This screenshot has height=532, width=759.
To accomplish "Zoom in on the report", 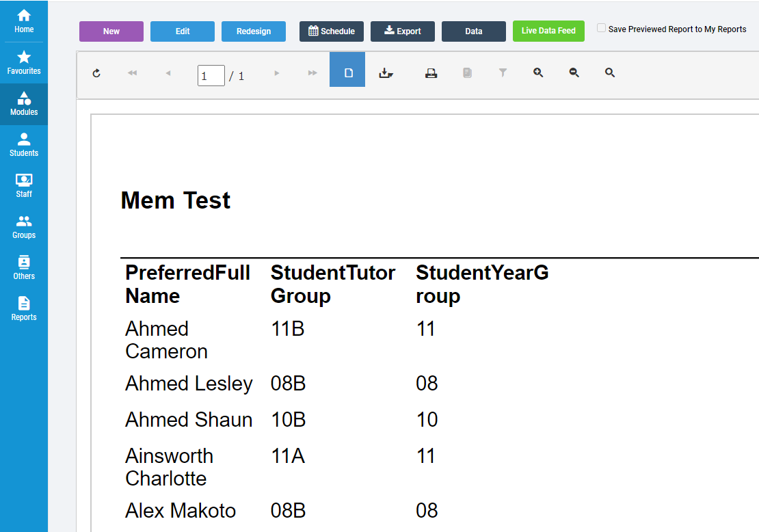I will click(x=538, y=72).
